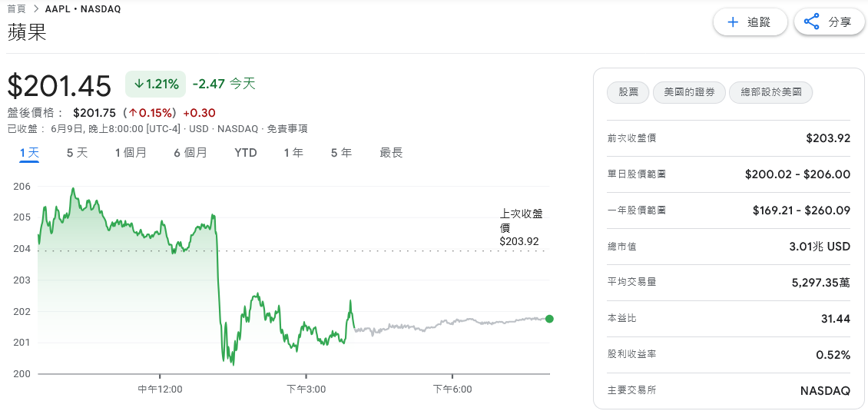Open the 首頁 breadcrumb link
This screenshot has height=411, width=868.
coord(16,9)
